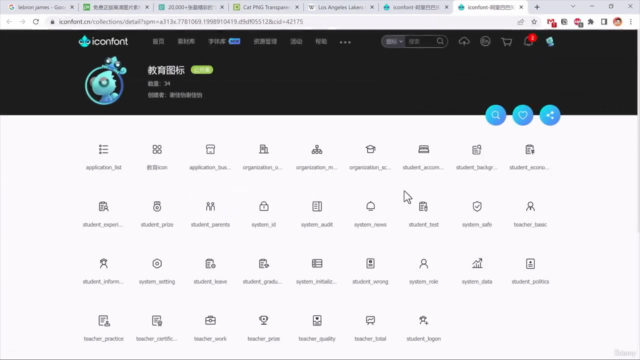Image resolution: width=640 pixels, height=360 pixels.
Task: Choose the student_parents icon
Action: (210, 207)
